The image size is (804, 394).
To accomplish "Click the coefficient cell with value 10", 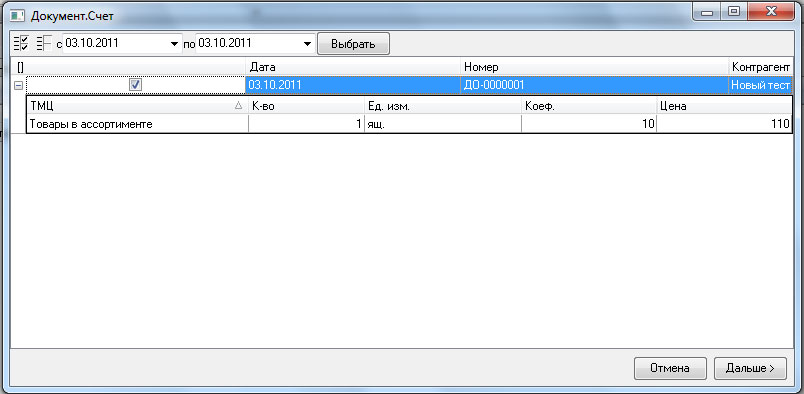I will click(589, 124).
